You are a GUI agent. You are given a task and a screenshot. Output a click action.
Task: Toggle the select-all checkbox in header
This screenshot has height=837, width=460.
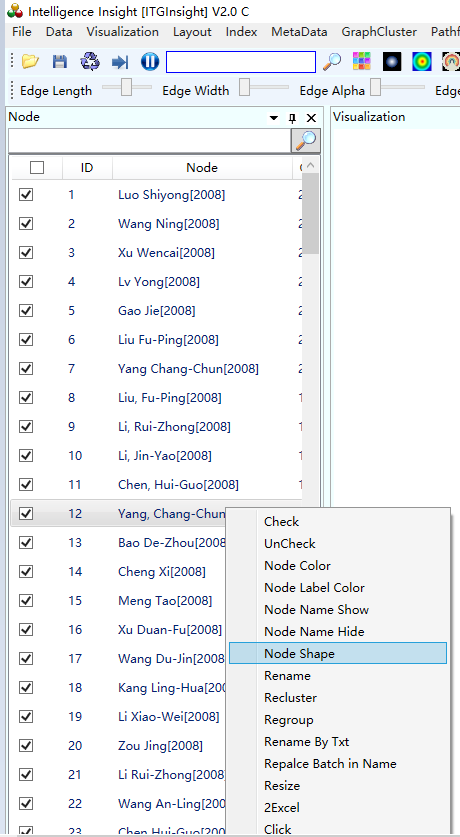pos(37,168)
